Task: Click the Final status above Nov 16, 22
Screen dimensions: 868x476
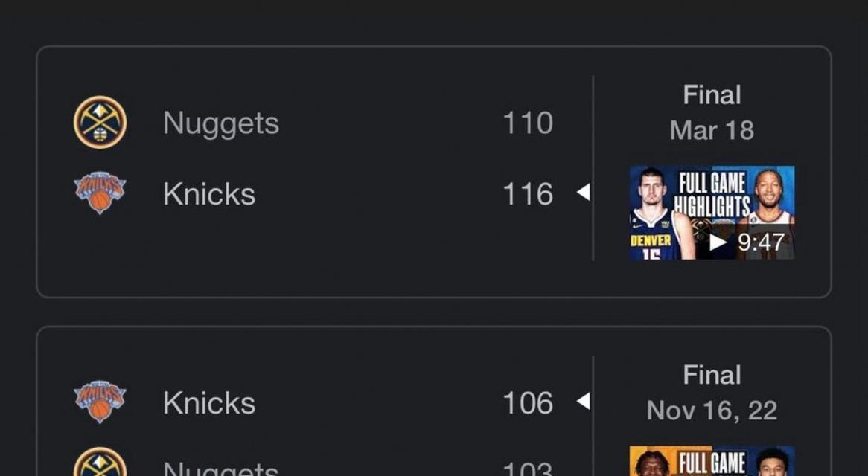Action: click(x=712, y=375)
